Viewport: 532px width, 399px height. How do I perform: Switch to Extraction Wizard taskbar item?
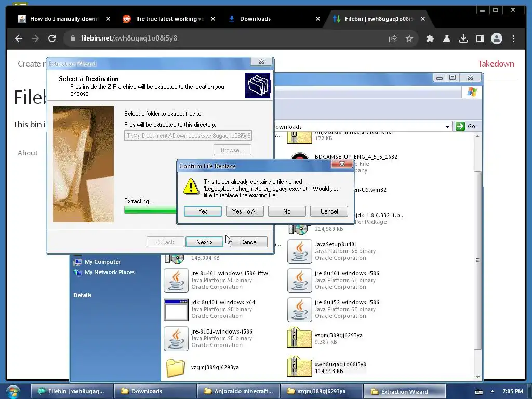[404, 391]
